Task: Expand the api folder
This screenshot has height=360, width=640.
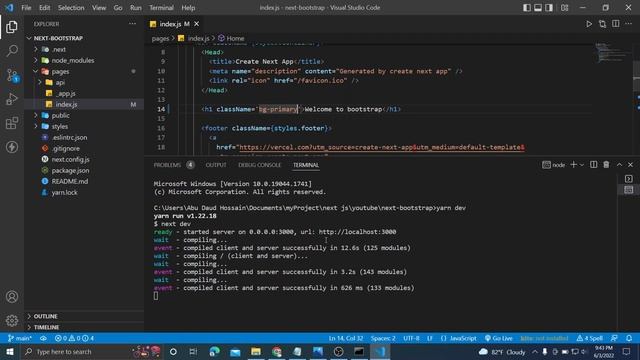Action: 40,82
